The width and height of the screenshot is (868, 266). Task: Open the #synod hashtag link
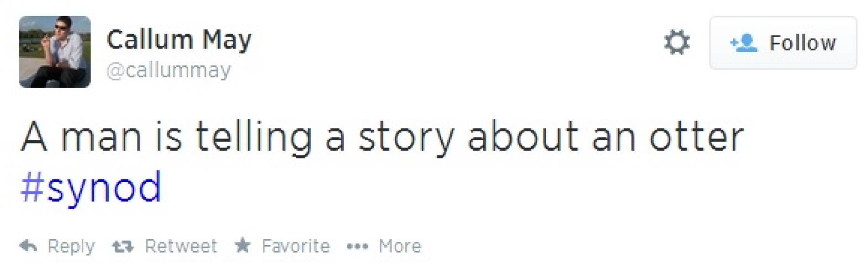click(91, 187)
